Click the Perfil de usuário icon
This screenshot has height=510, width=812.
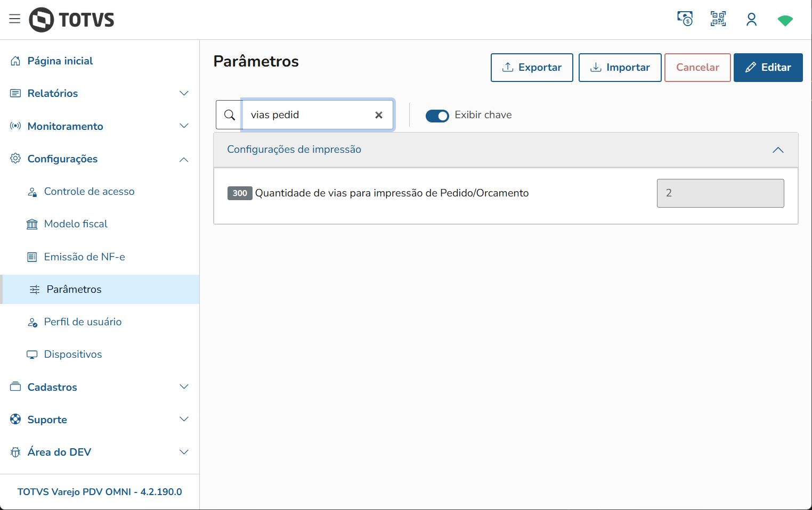tap(32, 322)
